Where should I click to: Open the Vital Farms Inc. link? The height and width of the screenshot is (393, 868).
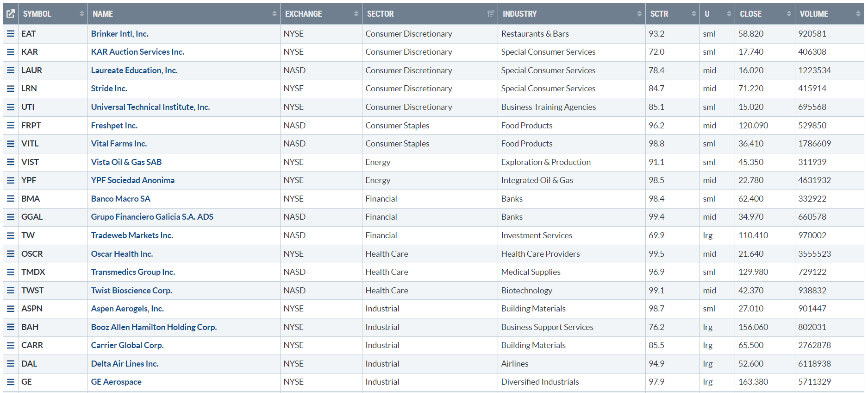pyautogui.click(x=119, y=144)
